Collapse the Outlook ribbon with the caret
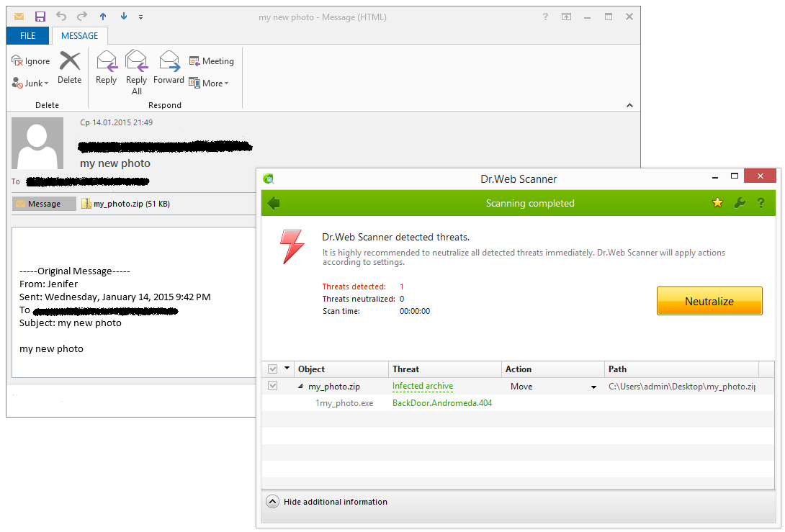The width and height of the screenshot is (785, 532). 629,105
